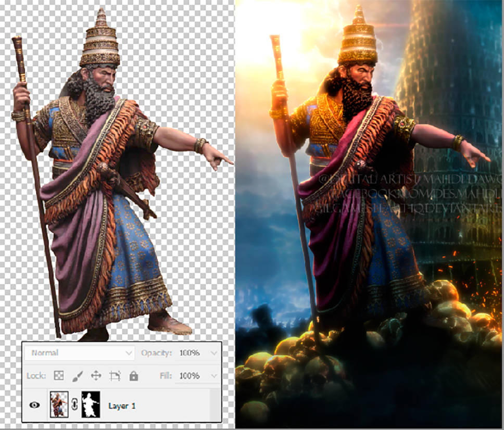Viewport: 504px width, 430px height.
Task: Expand the Opacity dropdown arrow
Action: point(213,353)
